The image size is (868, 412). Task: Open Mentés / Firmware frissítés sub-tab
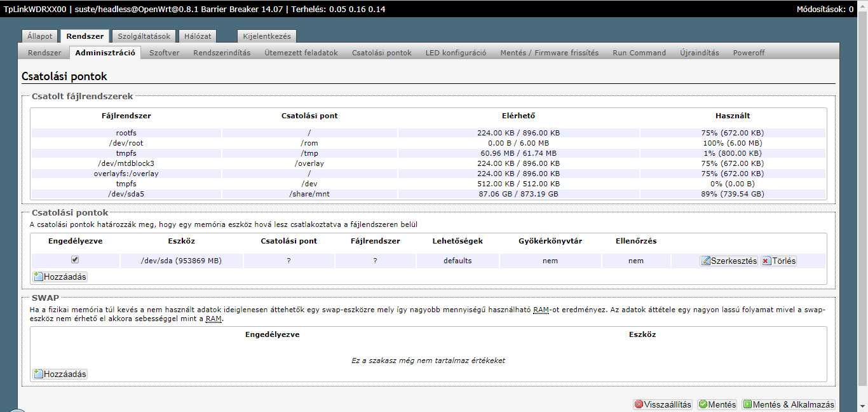pos(549,53)
